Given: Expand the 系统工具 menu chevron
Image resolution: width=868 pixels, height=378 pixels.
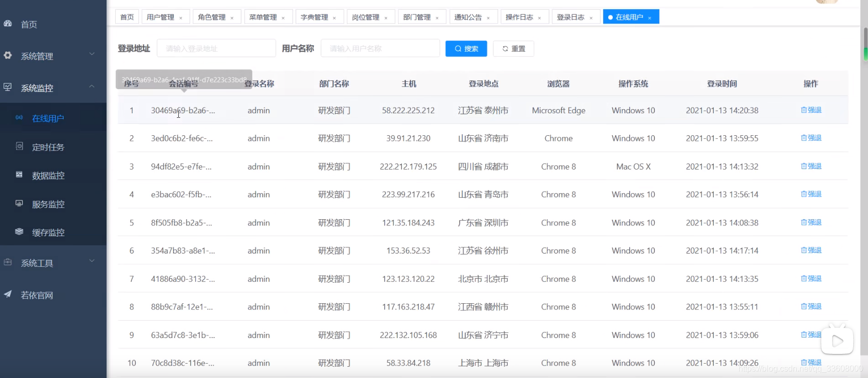Looking at the screenshot, I should [x=92, y=261].
